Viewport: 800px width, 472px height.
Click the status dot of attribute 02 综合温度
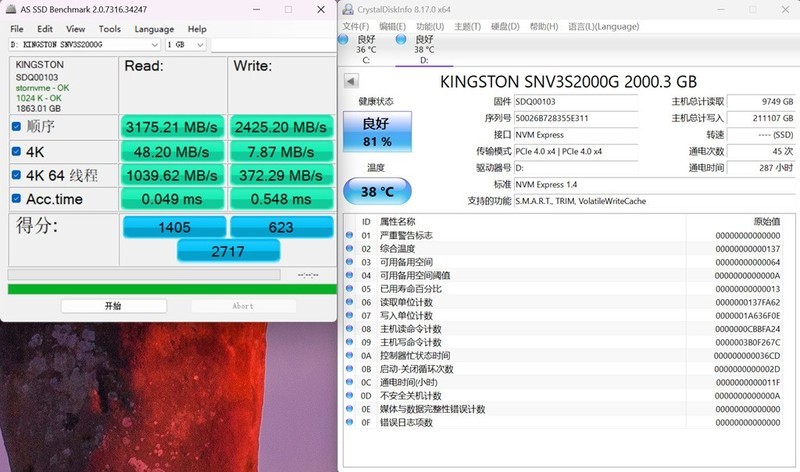click(x=349, y=249)
